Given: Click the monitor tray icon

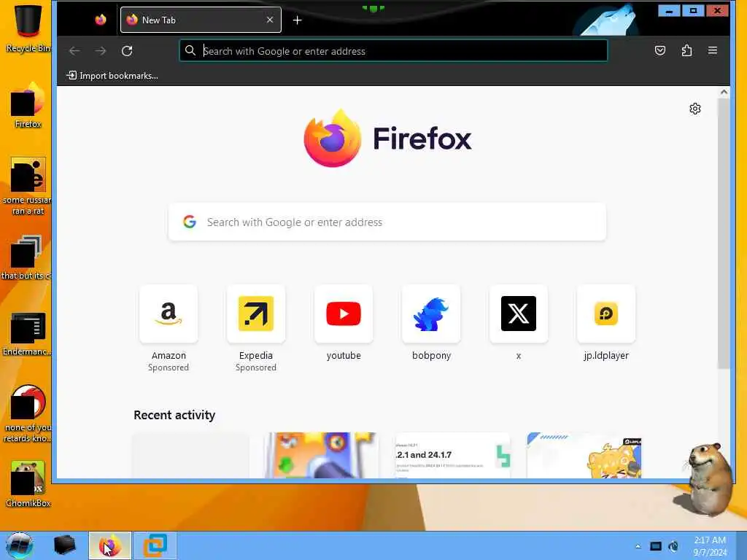Looking at the screenshot, I should point(656,546).
